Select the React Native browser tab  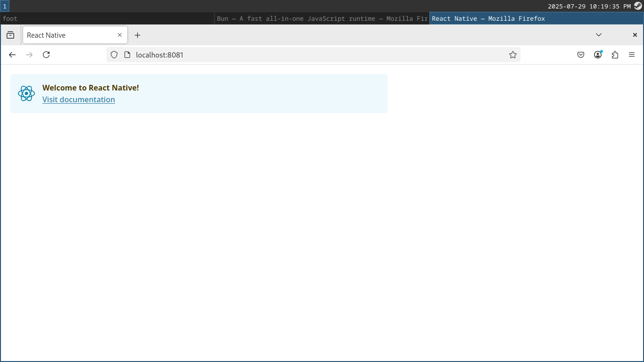pyautogui.click(x=68, y=35)
